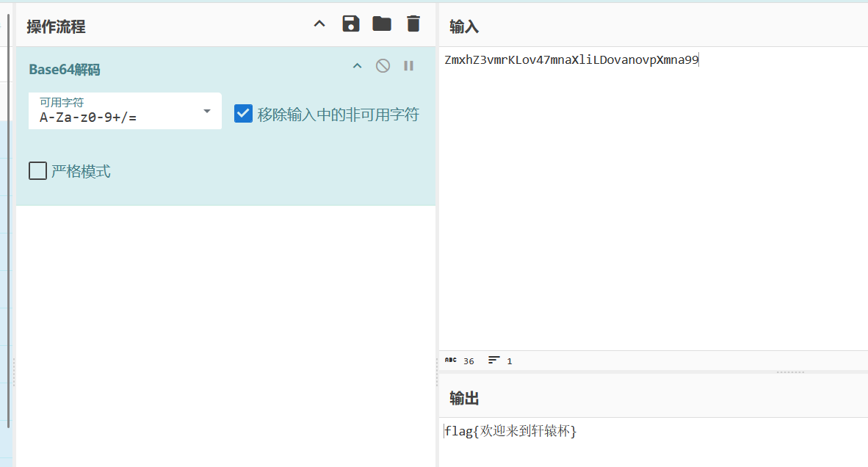Clear the recipe with the trash icon
The width and height of the screenshot is (868, 467).
413,24
